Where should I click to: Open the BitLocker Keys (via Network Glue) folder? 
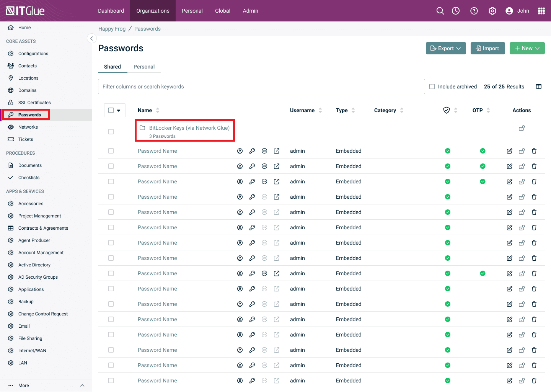[189, 128]
